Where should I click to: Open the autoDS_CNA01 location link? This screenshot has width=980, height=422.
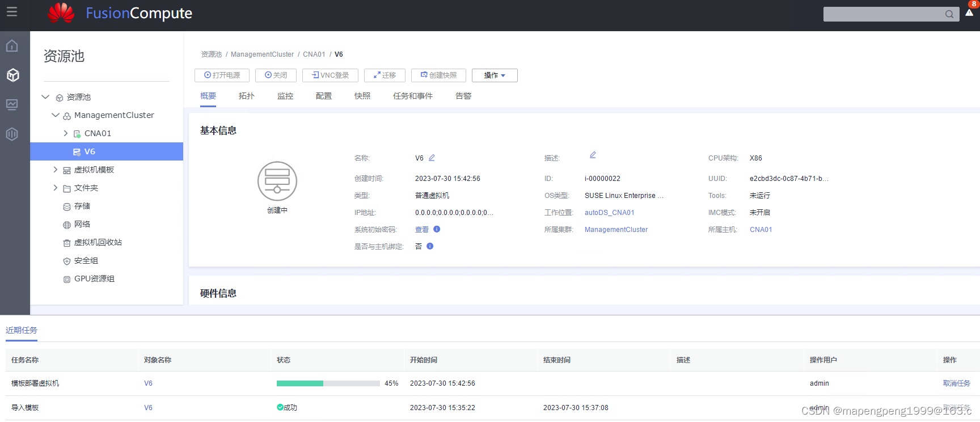pyautogui.click(x=610, y=213)
